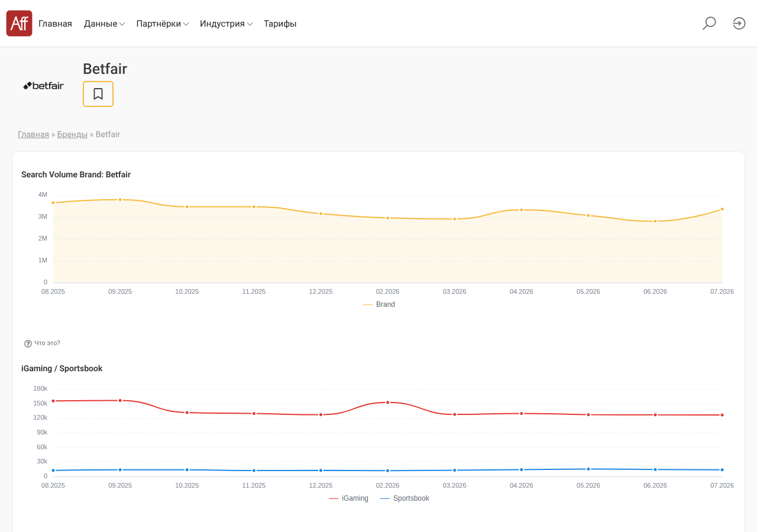Select the 09.2025 point on Brand chart
757x532 pixels.
(120, 200)
